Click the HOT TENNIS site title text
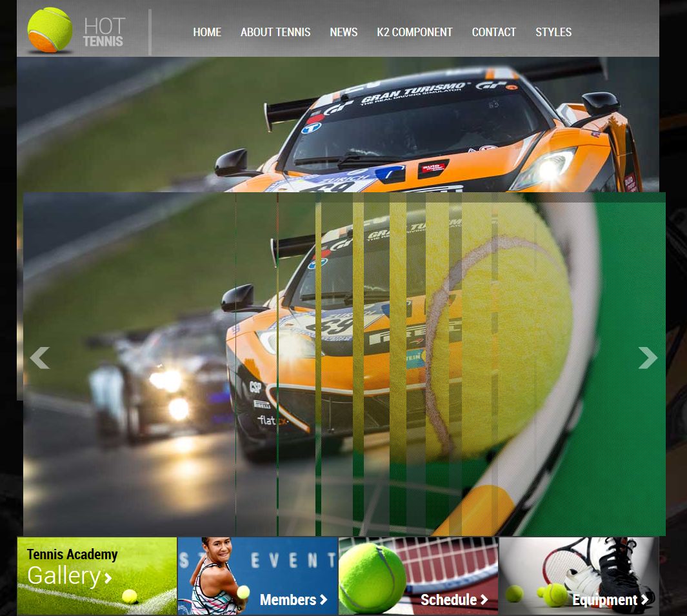Image resolution: width=687 pixels, height=616 pixels. [x=105, y=32]
